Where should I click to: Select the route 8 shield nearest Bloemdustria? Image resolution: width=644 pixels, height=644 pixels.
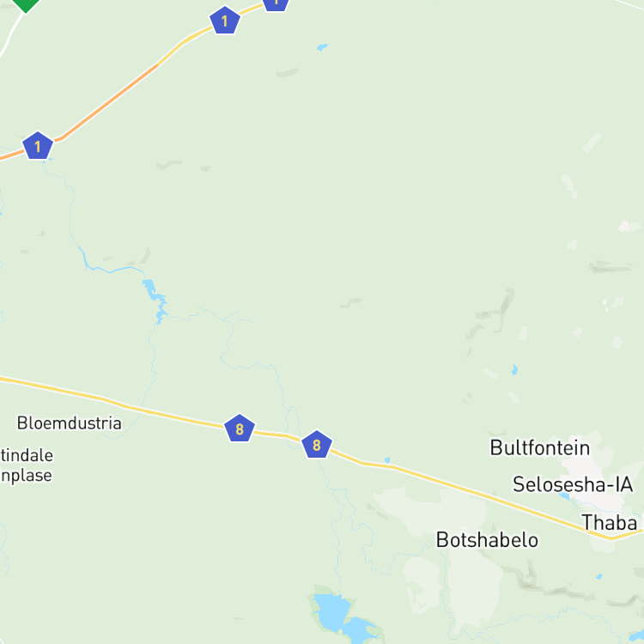(240, 428)
